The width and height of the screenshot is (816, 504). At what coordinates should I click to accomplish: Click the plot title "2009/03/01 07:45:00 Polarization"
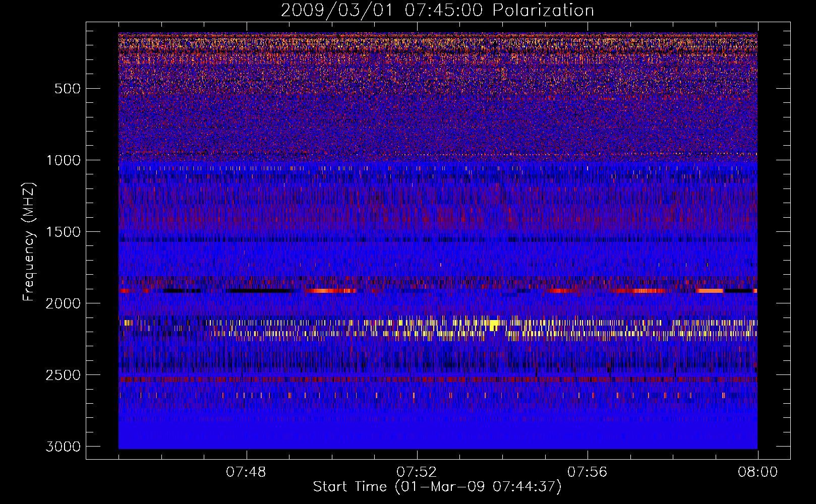437,11
